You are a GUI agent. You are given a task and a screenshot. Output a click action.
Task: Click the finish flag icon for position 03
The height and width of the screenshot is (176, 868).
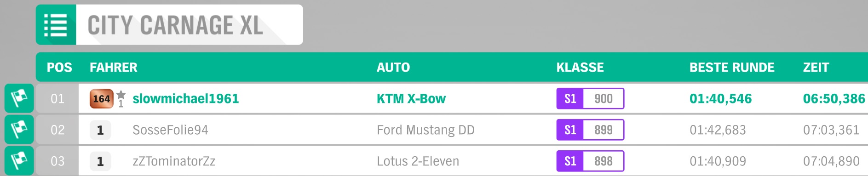[x=19, y=161]
